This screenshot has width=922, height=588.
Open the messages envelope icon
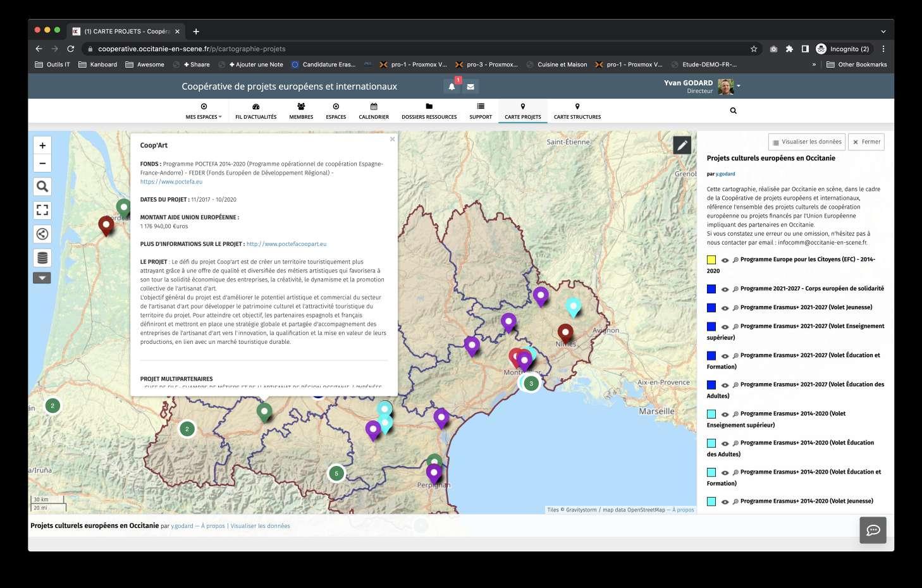(470, 87)
